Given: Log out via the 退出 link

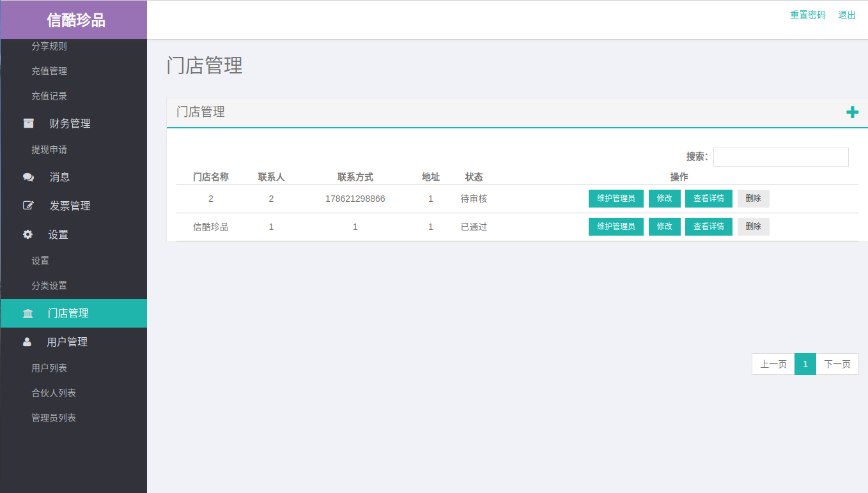Looking at the screenshot, I should coord(847,15).
